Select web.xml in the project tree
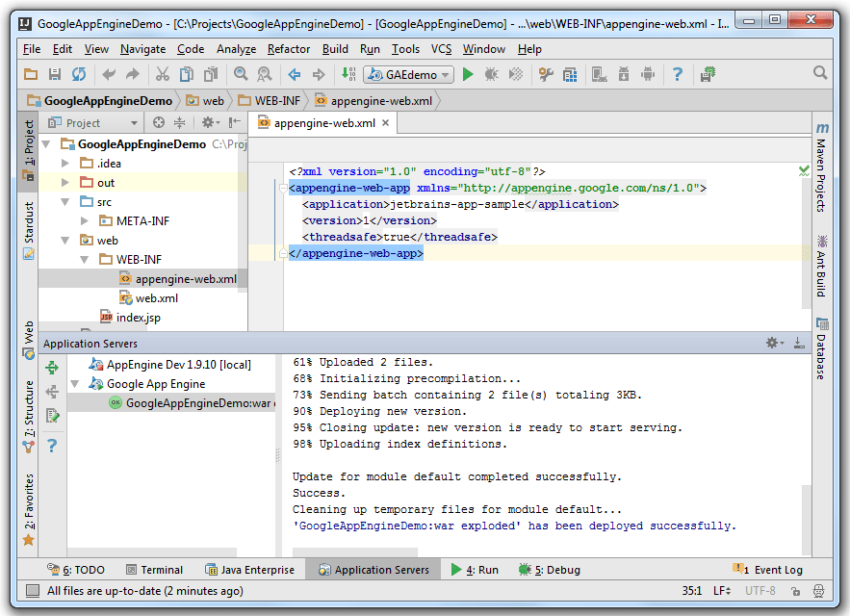850x616 pixels. (156, 298)
